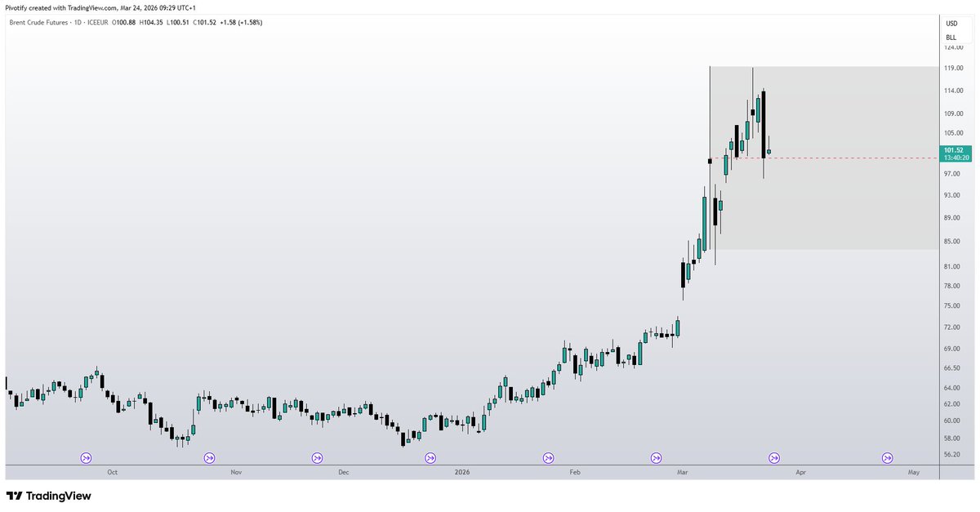The height and width of the screenshot is (512, 980).
Task: Click the 81.00 price axis label
Action: point(952,267)
